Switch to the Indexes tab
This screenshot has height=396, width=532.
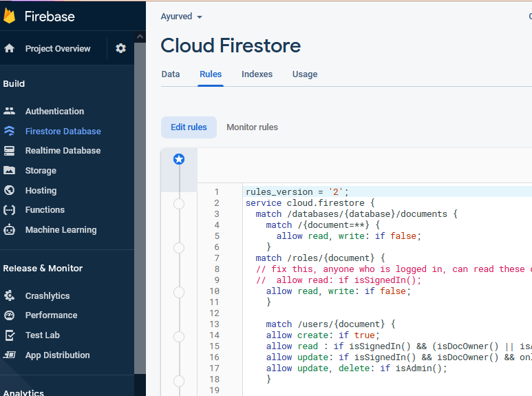[257, 74]
